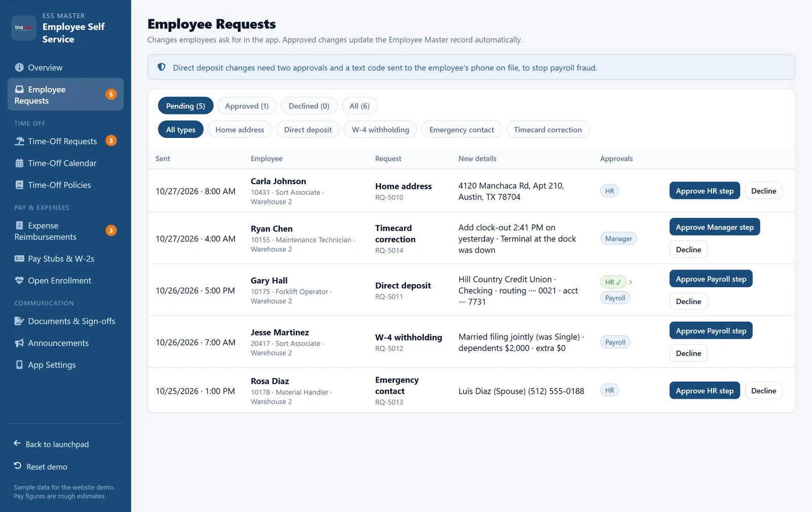Click the Employee Requests inbox icon
The width and height of the screenshot is (812, 512).
pos(19,89)
